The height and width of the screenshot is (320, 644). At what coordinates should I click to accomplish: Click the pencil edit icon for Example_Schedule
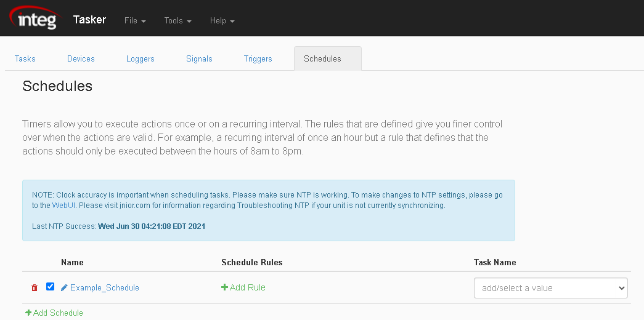point(64,288)
